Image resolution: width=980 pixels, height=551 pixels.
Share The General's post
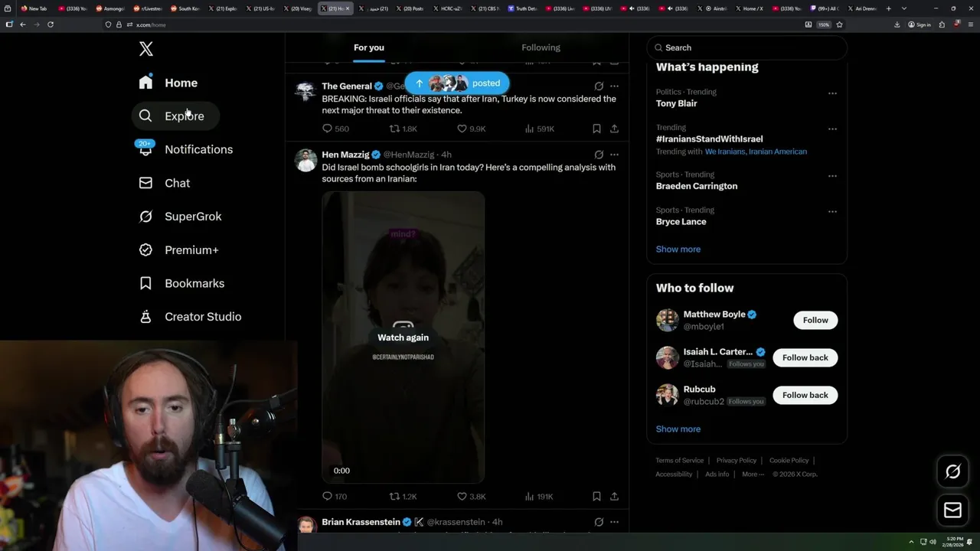tap(614, 129)
